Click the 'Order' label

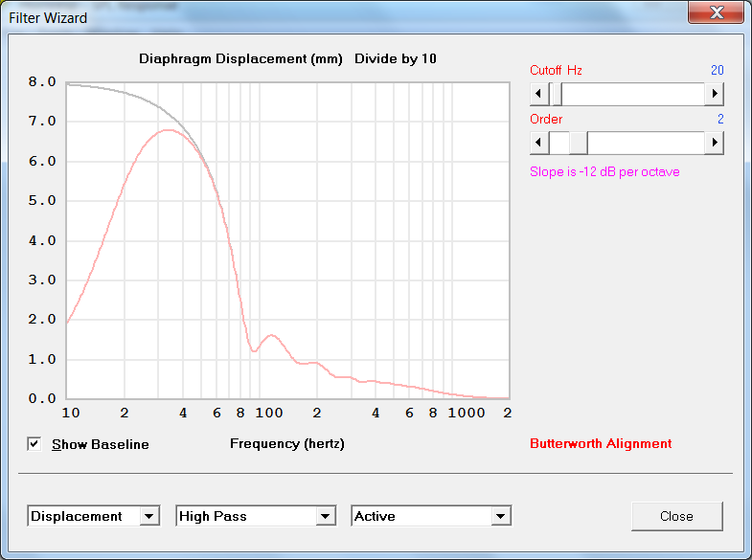(546, 119)
